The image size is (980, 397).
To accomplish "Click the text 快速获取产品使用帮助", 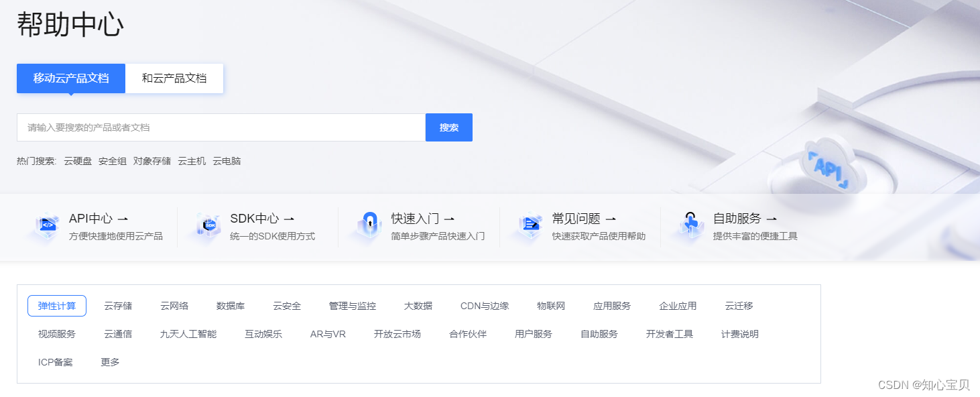I will pyautogui.click(x=599, y=236).
